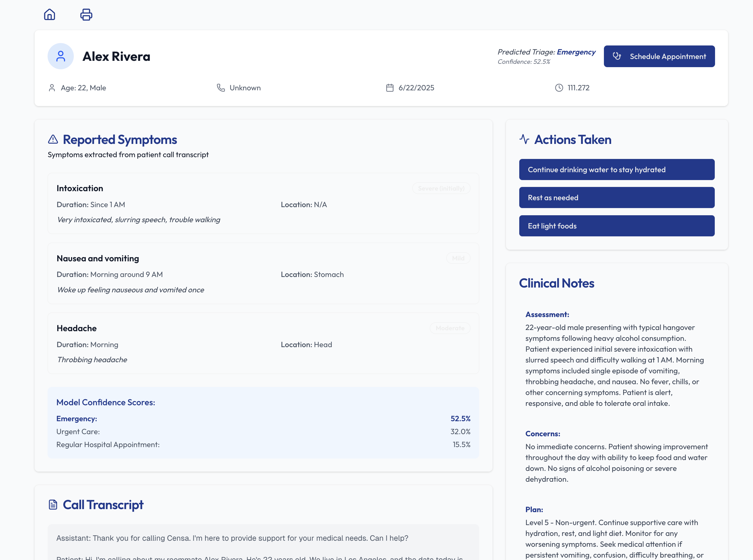The height and width of the screenshot is (560, 753).
Task: Click the patient avatar icon
Action: coord(61,56)
